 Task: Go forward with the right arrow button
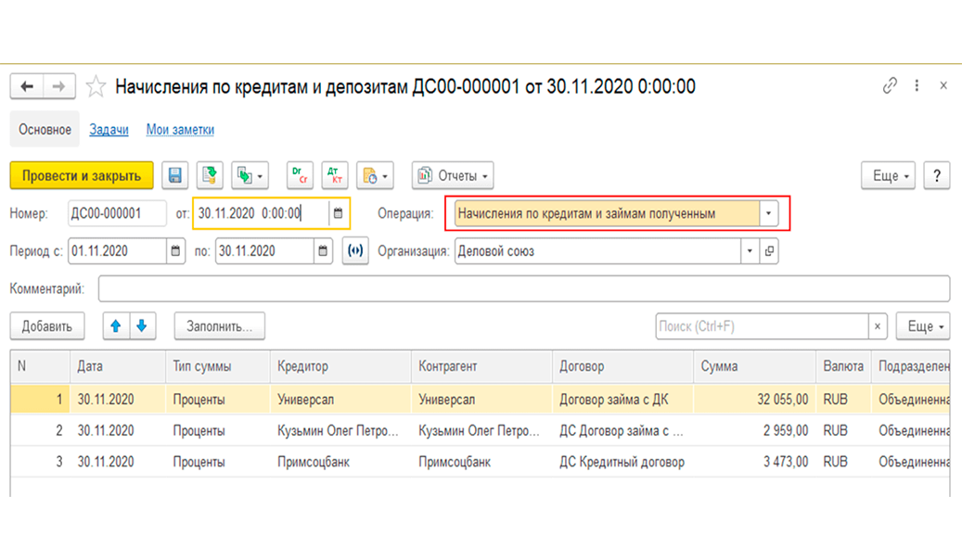pos(59,86)
